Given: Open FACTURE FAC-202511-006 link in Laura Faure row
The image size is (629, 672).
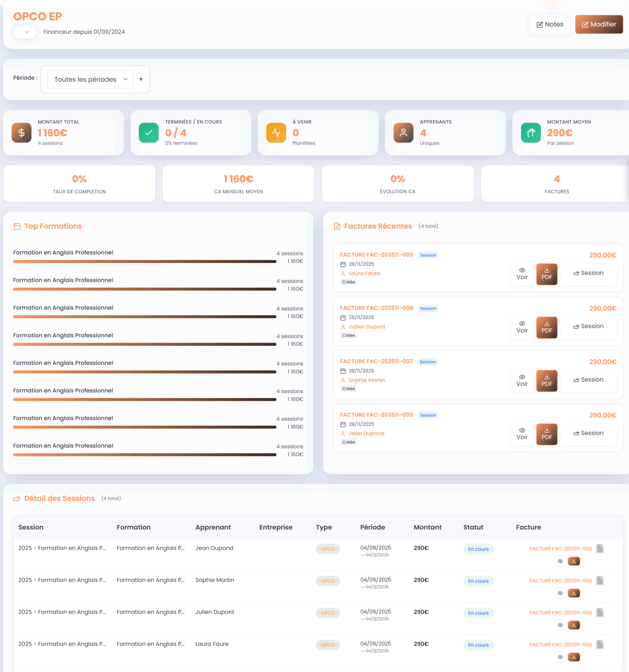Looking at the screenshot, I should point(560,645).
